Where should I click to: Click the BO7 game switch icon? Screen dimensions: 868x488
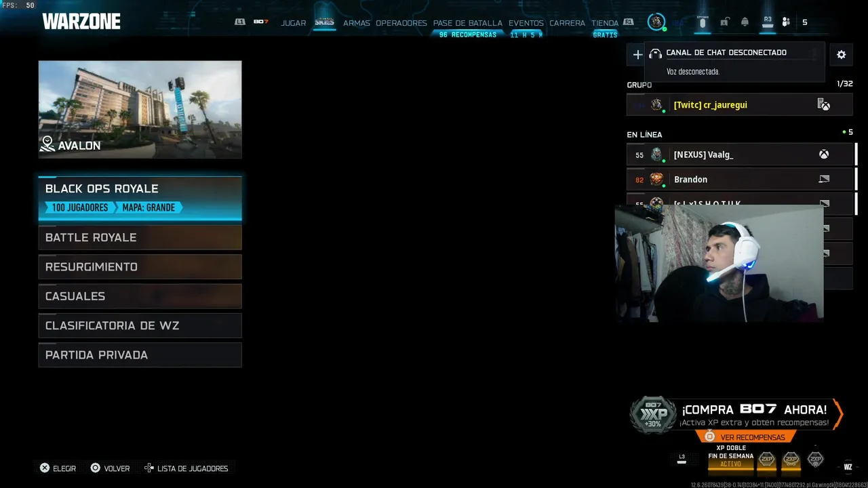point(261,22)
